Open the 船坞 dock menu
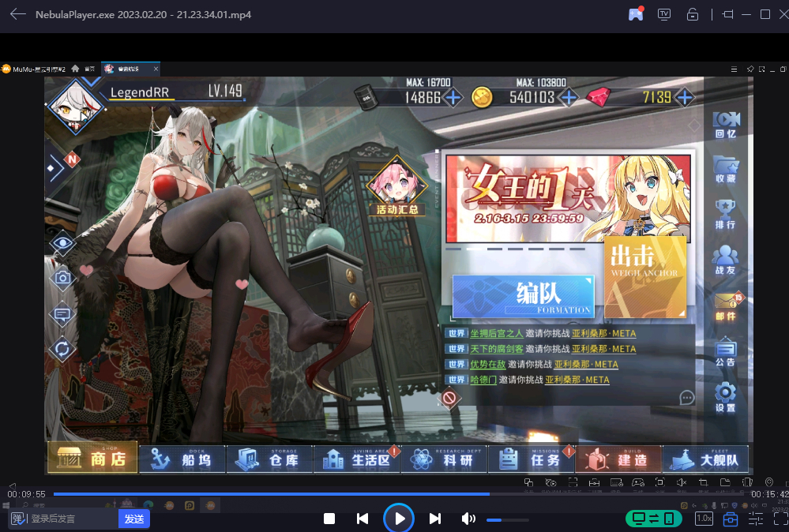The height and width of the screenshot is (532, 789). [182, 459]
